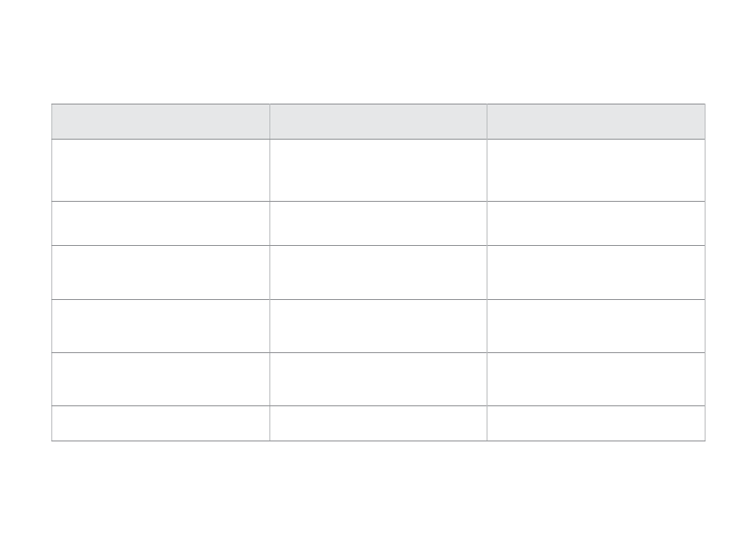Click first body row, middle column cell
This screenshot has width=756, height=536.
point(378,170)
